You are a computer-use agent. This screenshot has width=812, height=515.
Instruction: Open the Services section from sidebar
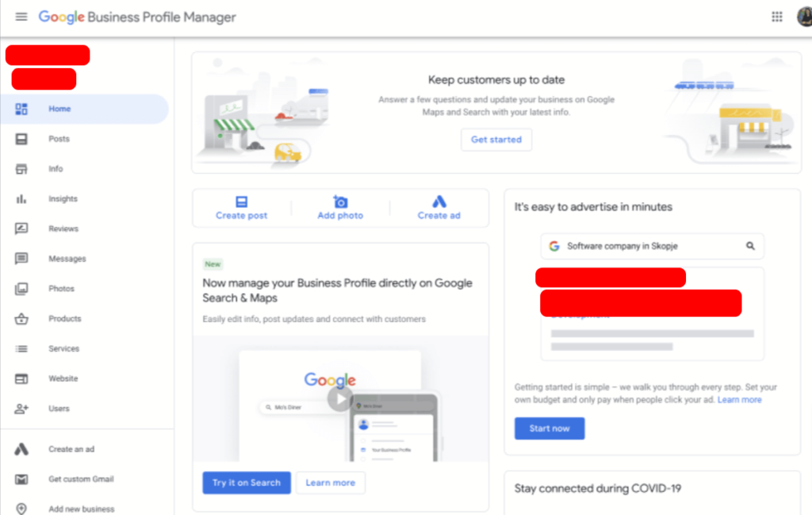point(63,348)
